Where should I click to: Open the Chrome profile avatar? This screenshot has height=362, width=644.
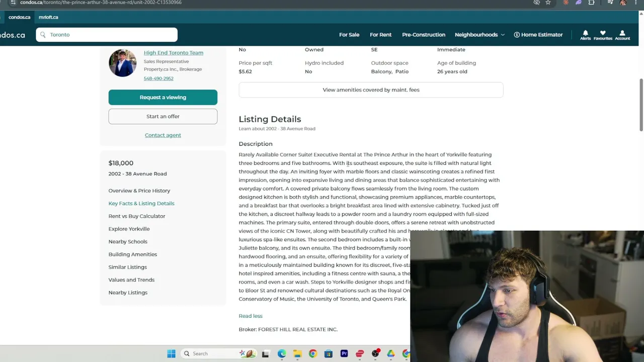pos(623,3)
